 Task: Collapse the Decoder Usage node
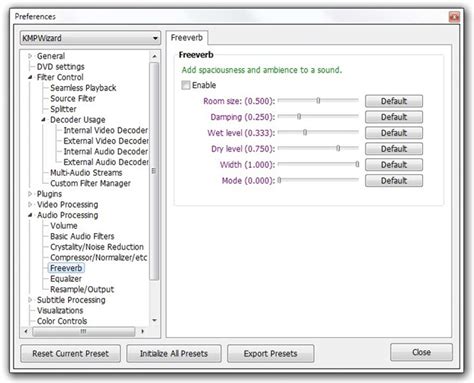(x=43, y=119)
